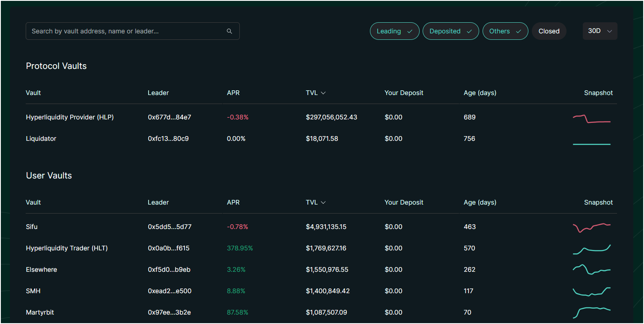Click age value 463
The width and height of the screenshot is (644, 324).
(470, 227)
